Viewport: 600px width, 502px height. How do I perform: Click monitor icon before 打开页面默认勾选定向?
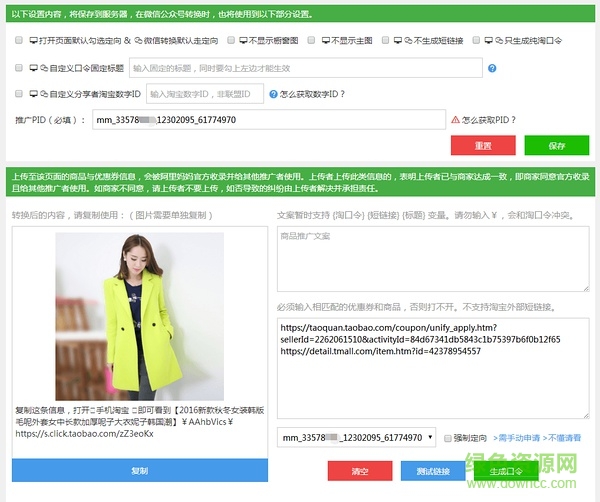pyautogui.click(x=34, y=41)
